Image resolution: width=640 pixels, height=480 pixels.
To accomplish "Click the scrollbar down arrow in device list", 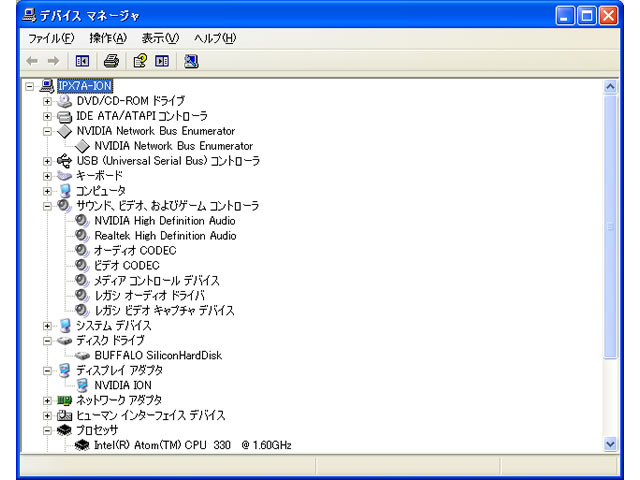I will (611, 444).
